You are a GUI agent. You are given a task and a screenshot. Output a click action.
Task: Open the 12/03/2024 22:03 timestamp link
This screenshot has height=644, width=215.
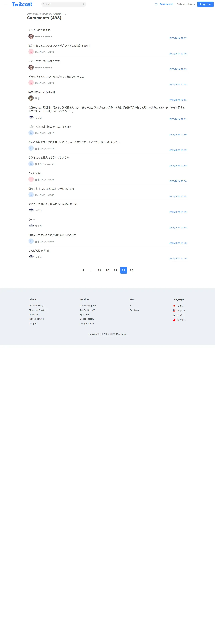[177, 100]
